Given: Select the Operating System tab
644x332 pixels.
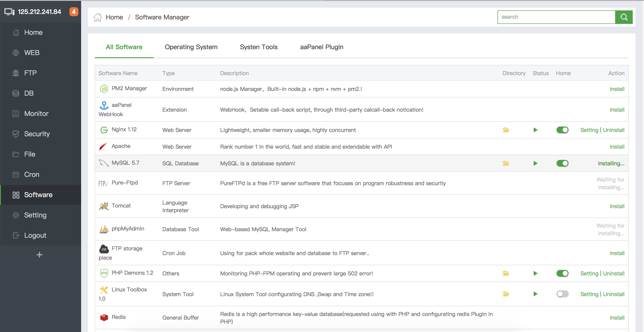Looking at the screenshot, I should (191, 47).
